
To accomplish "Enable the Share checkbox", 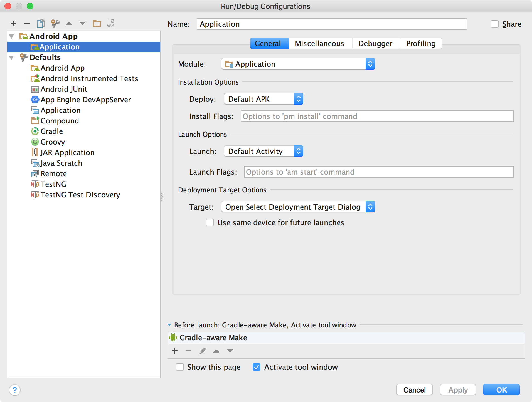I will tap(494, 24).
